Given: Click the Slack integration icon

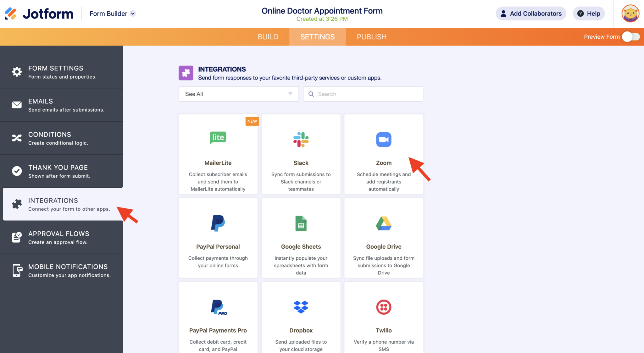Looking at the screenshot, I should point(301,140).
